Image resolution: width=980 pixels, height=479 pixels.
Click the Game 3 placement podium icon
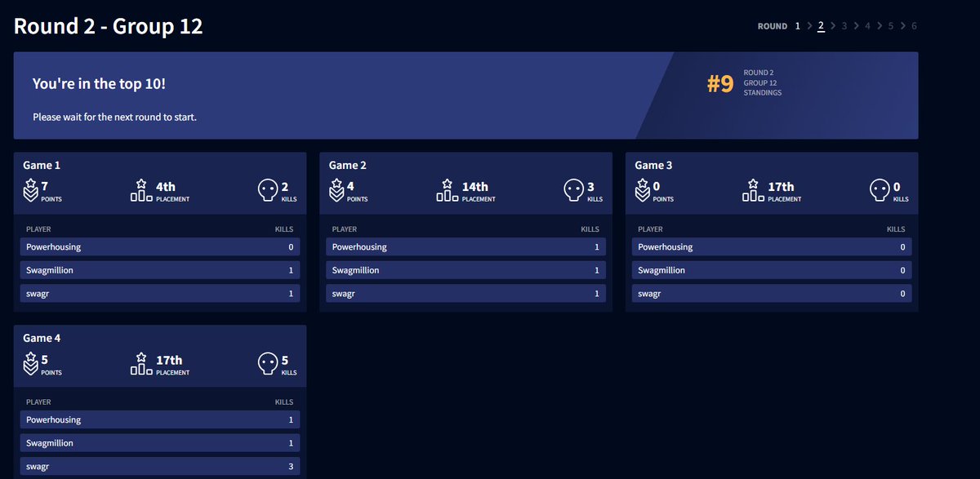754,190
